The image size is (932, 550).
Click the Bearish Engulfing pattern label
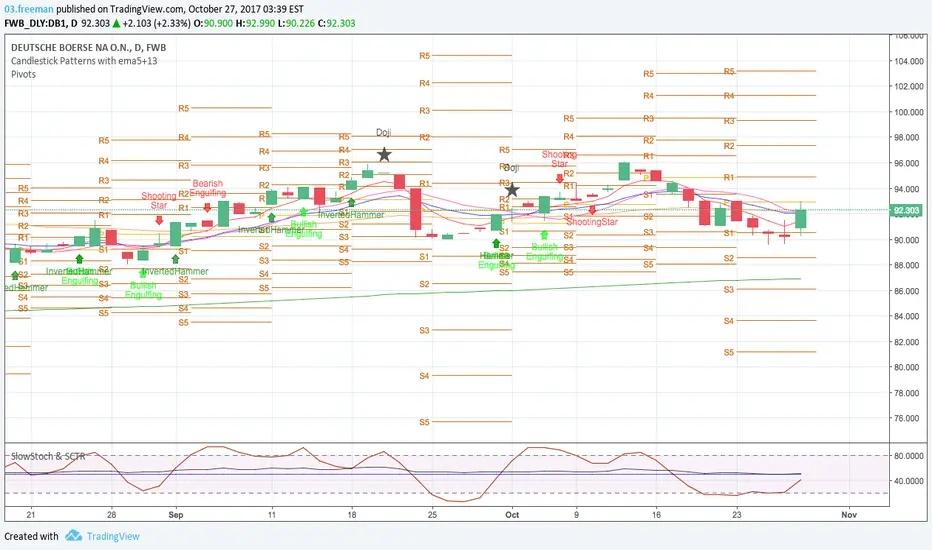(x=207, y=188)
